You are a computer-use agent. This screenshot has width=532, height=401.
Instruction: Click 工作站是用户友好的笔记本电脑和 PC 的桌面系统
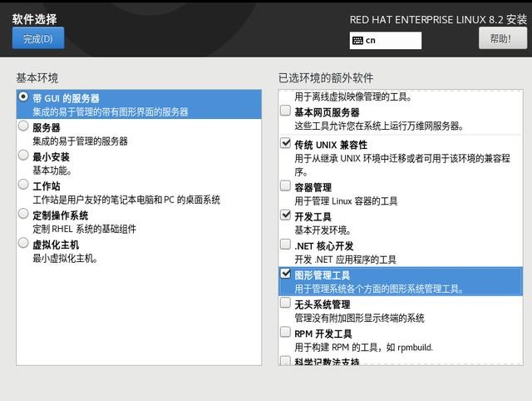pos(126,200)
